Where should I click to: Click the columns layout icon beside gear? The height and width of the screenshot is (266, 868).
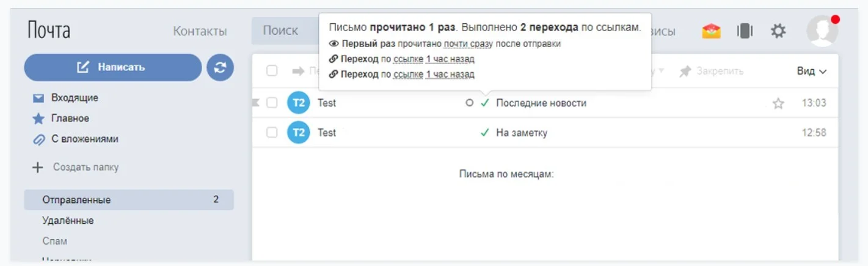point(745,31)
